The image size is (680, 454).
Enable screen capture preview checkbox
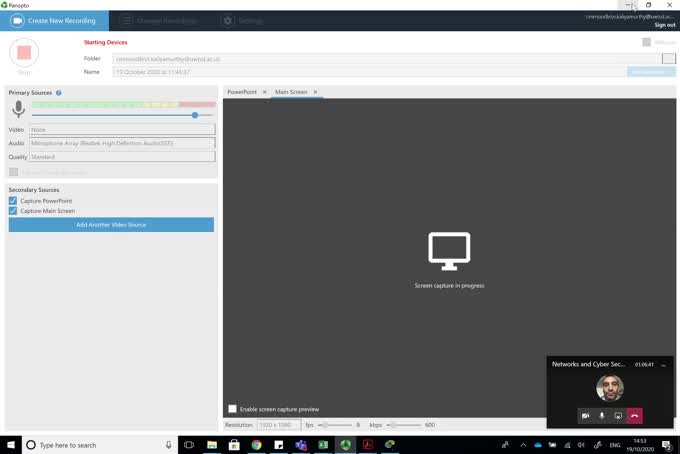tap(233, 409)
